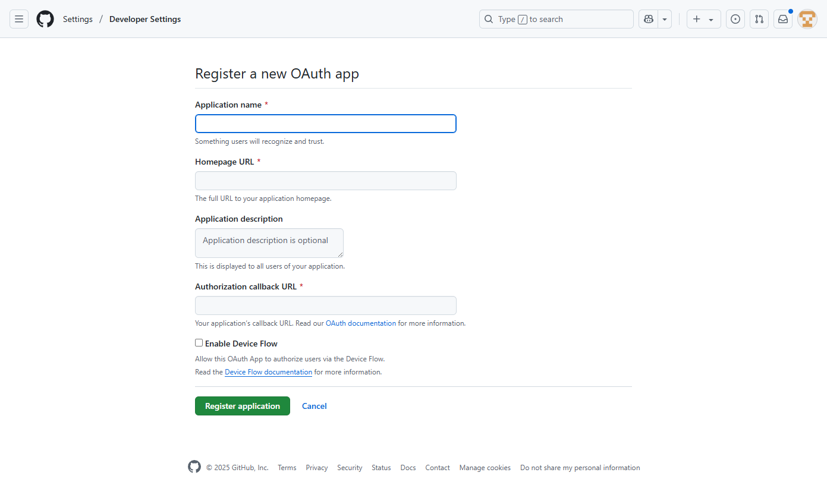This screenshot has height=504, width=827.
Task: Click the Register application button
Action: (243, 406)
